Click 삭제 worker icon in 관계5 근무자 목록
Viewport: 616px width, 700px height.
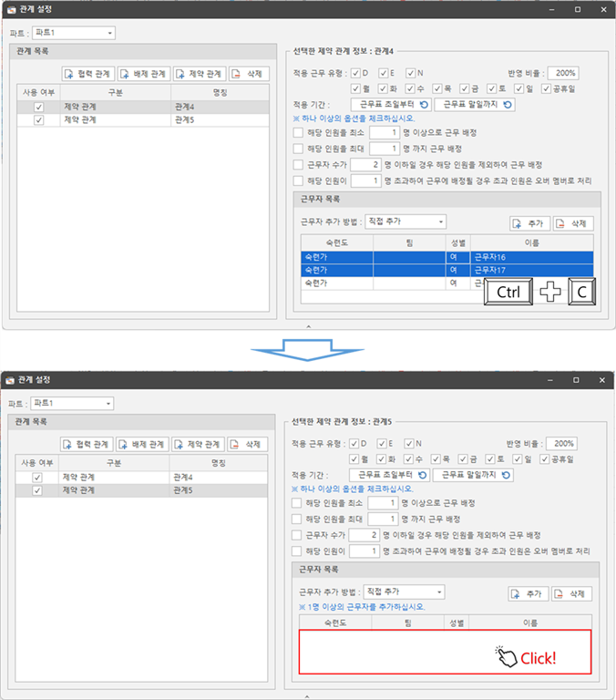(560, 593)
